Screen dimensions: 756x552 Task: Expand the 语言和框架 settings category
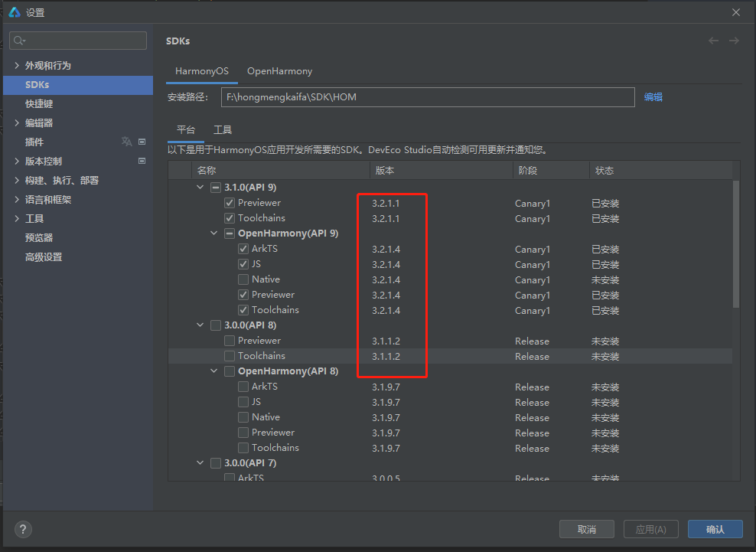17,199
